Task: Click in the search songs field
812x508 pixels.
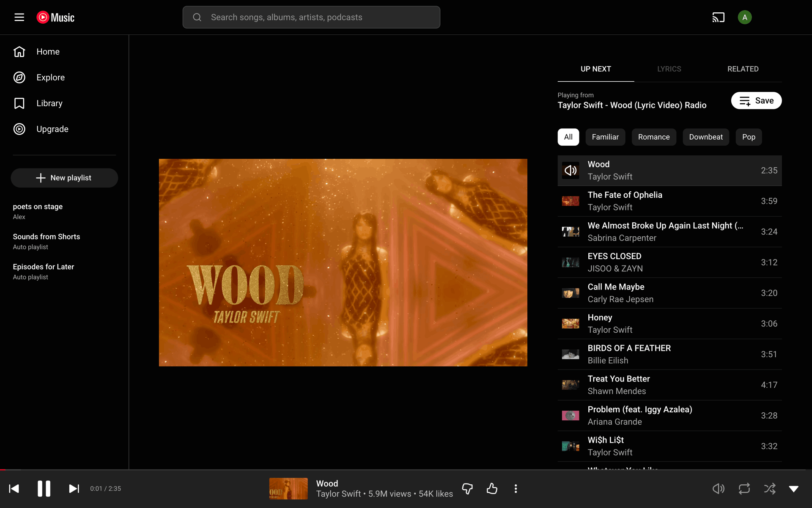Action: (311, 17)
